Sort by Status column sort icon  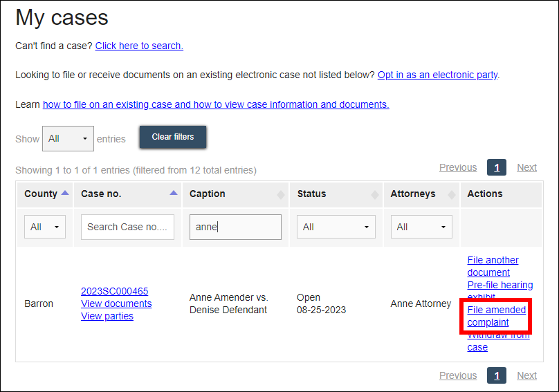(375, 194)
